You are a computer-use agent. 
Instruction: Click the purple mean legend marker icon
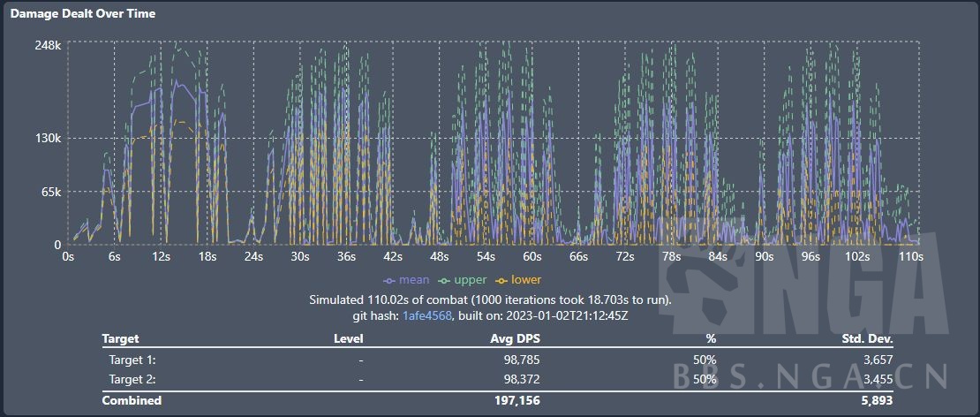coord(389,280)
